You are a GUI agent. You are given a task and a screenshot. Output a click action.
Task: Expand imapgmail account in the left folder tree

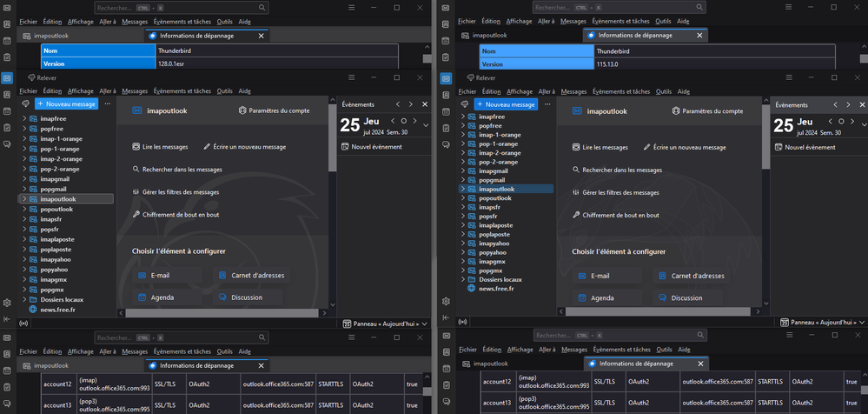(24, 179)
